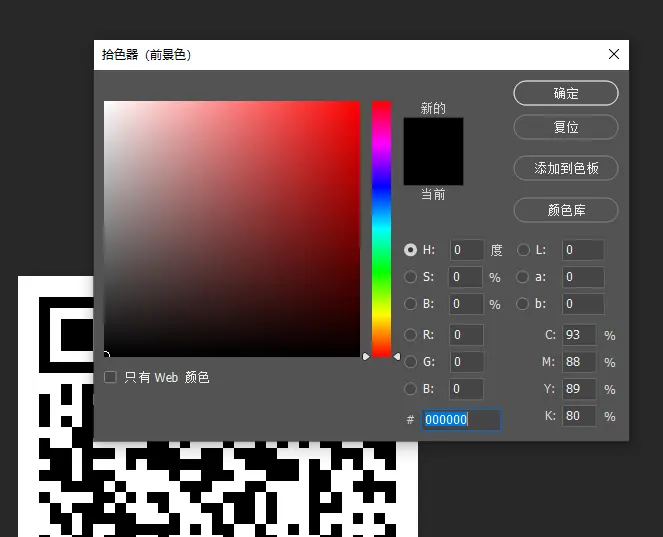Enable 只有 Web 颜色 checkbox
This screenshot has height=537, width=663.
pyautogui.click(x=111, y=377)
